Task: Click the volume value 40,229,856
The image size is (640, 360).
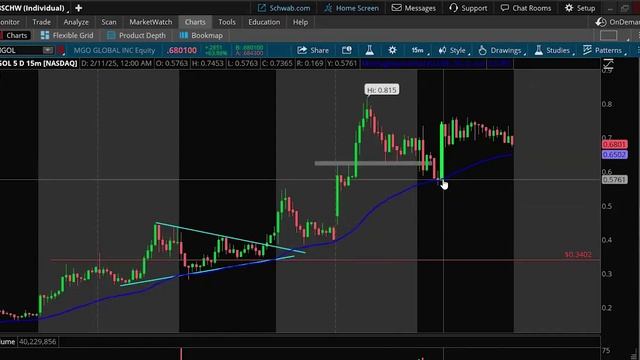Action: (x=38, y=342)
